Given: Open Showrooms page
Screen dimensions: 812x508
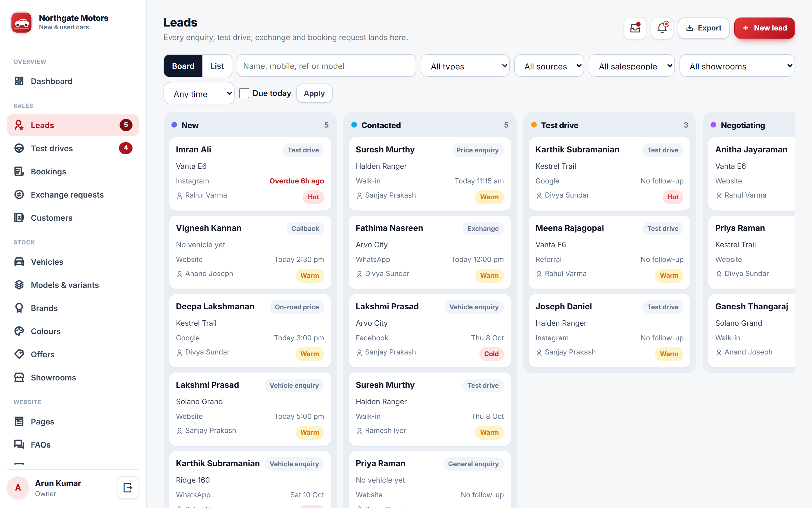Looking at the screenshot, I should [x=73, y=378].
